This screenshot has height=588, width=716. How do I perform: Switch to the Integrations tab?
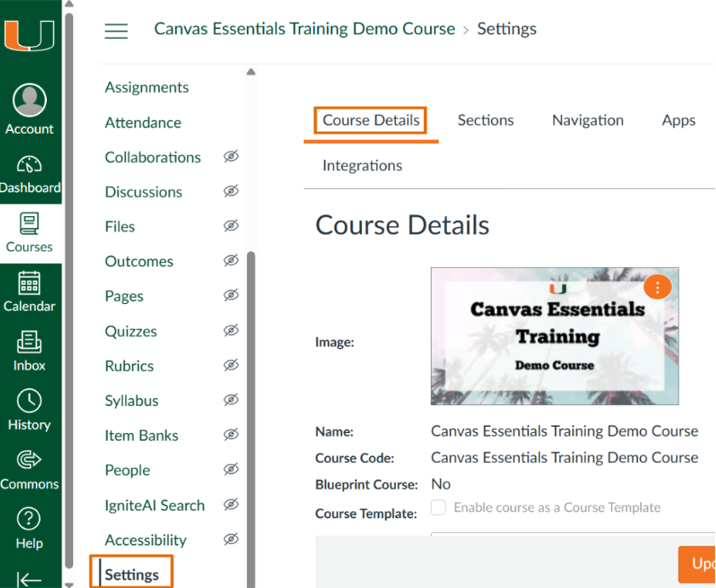click(362, 165)
